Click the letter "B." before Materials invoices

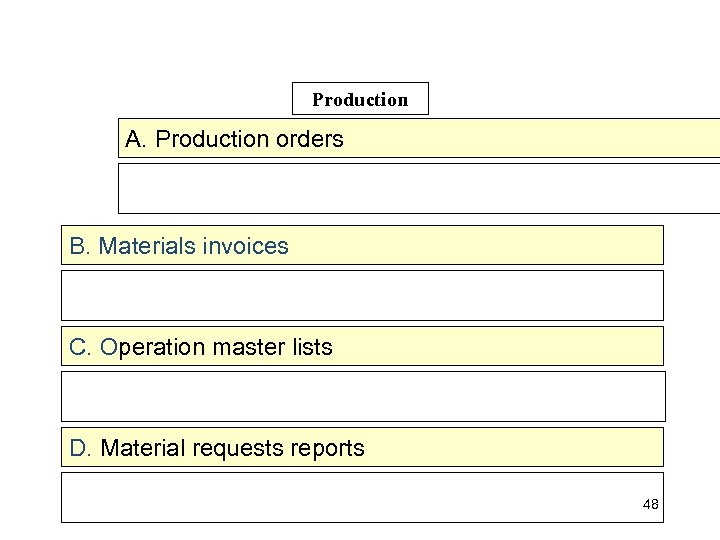[x=80, y=245]
